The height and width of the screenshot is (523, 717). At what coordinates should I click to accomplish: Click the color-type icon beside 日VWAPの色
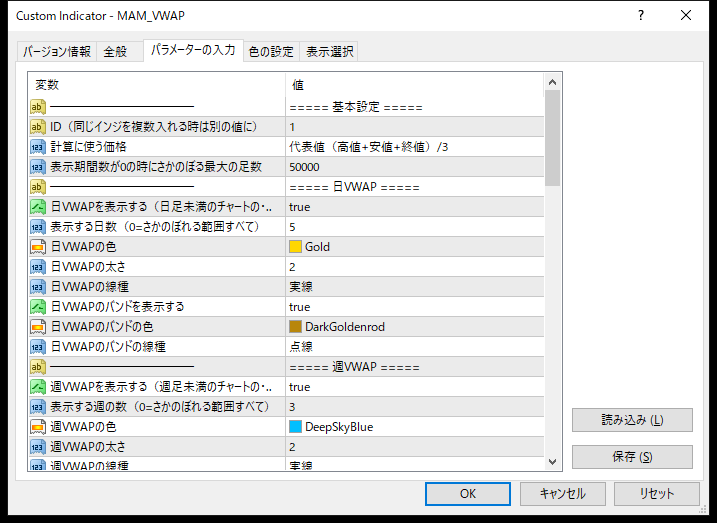(38, 247)
